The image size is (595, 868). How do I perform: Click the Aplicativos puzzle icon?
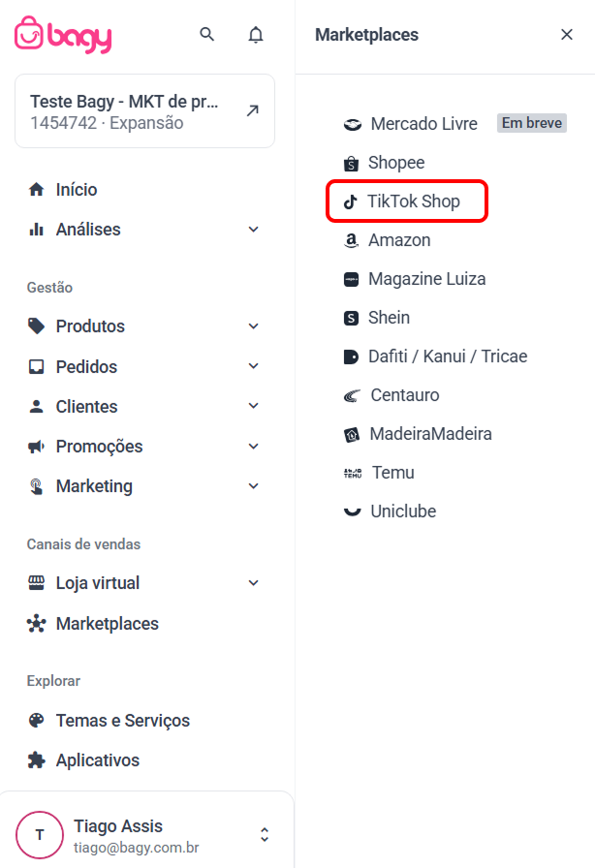37,760
